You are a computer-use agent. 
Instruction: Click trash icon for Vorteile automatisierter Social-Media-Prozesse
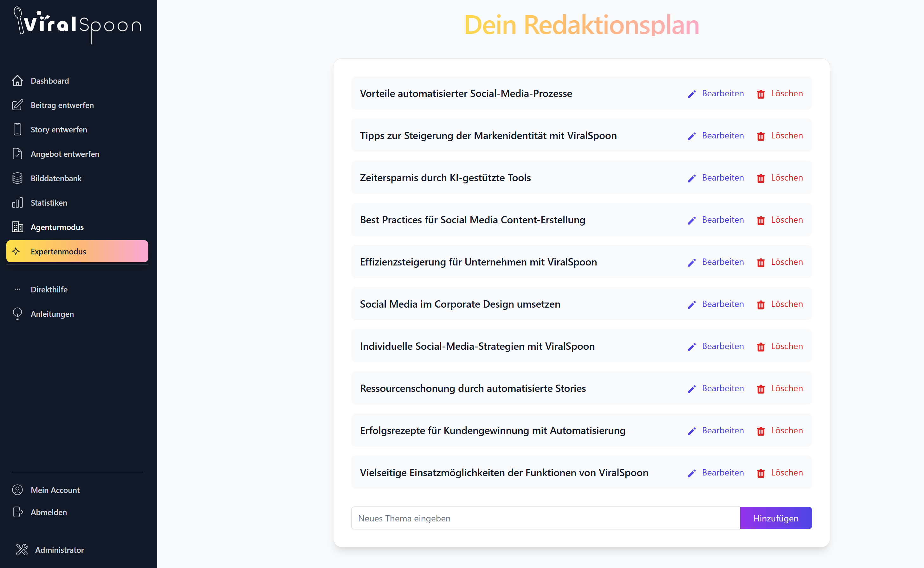coord(761,94)
